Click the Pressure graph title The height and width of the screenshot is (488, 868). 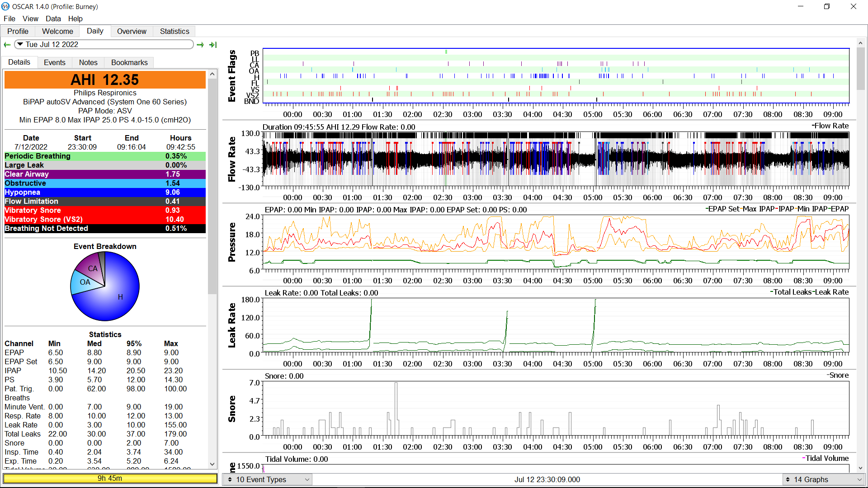click(x=232, y=242)
